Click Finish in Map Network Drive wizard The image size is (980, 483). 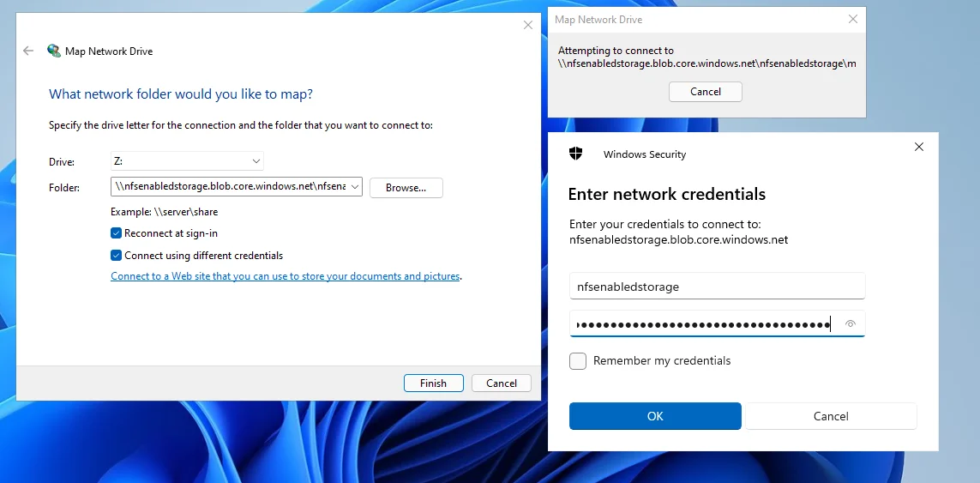pos(433,383)
